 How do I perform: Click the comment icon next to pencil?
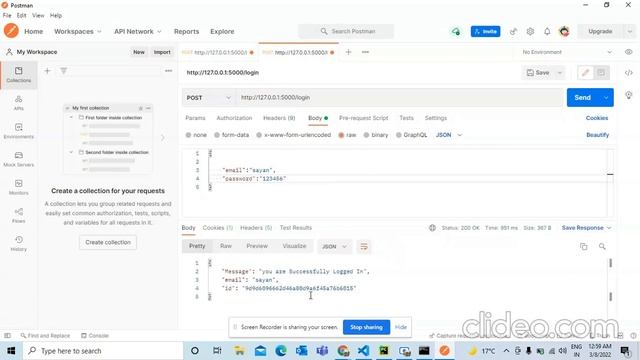pos(601,73)
